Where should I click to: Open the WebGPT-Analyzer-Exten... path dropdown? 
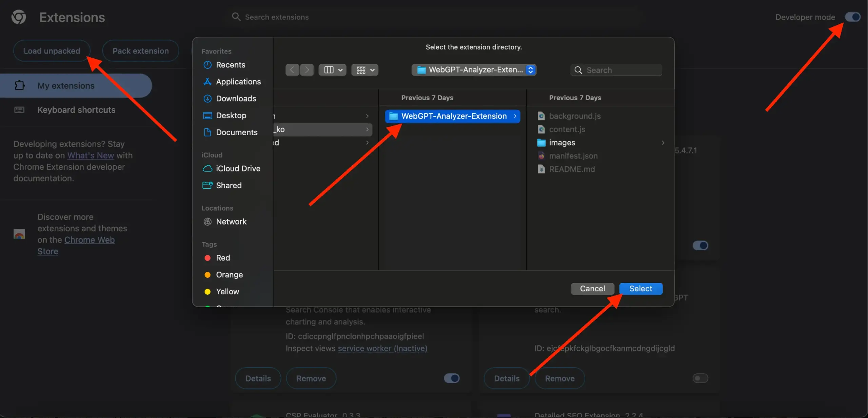click(474, 70)
